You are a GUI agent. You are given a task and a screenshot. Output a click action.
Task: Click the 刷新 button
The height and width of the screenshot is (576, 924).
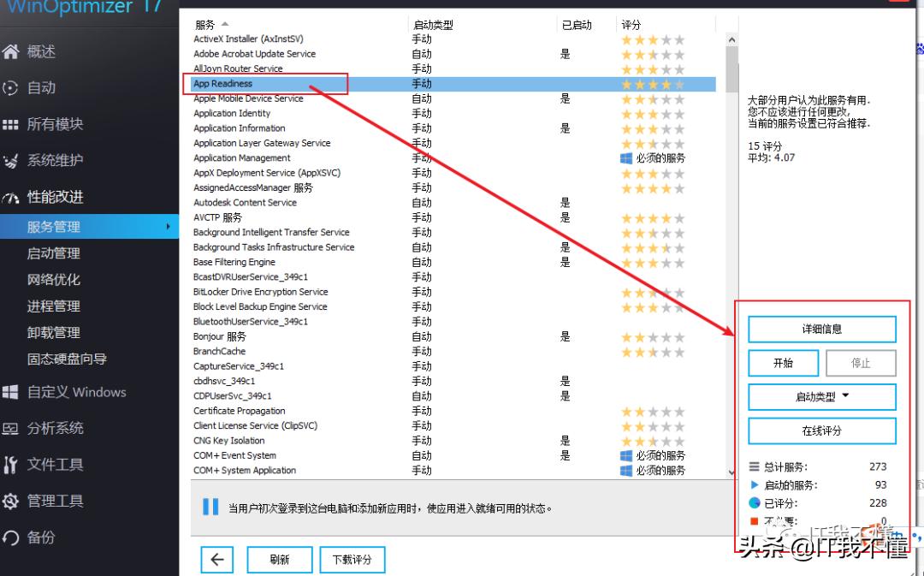pyautogui.click(x=279, y=559)
